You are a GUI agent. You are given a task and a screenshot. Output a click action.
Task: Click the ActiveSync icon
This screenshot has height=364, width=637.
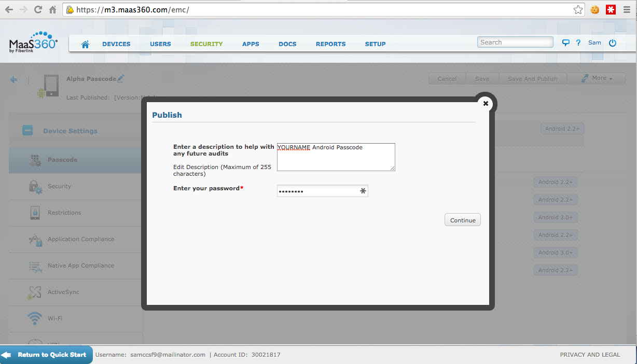point(35,292)
